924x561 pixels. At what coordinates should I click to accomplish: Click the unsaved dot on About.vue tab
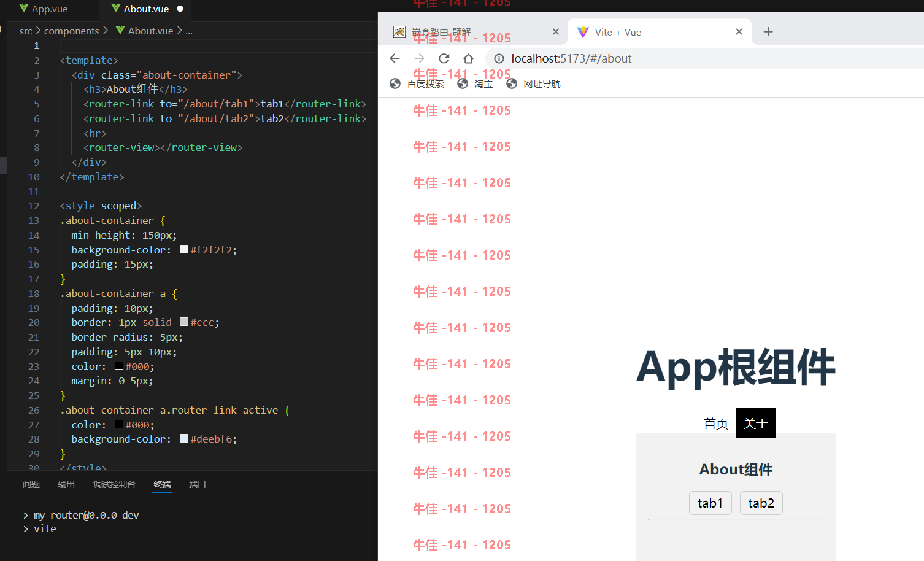tap(180, 9)
